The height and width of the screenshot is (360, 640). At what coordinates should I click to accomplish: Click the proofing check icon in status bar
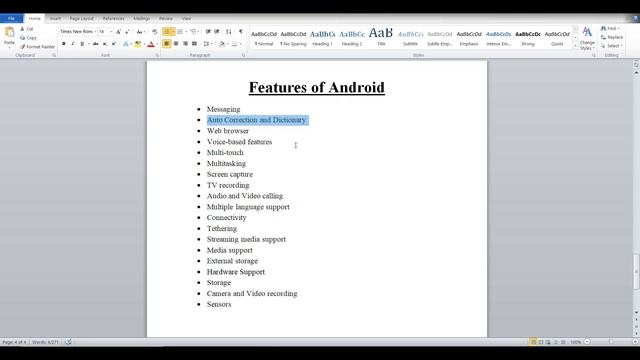point(68,342)
